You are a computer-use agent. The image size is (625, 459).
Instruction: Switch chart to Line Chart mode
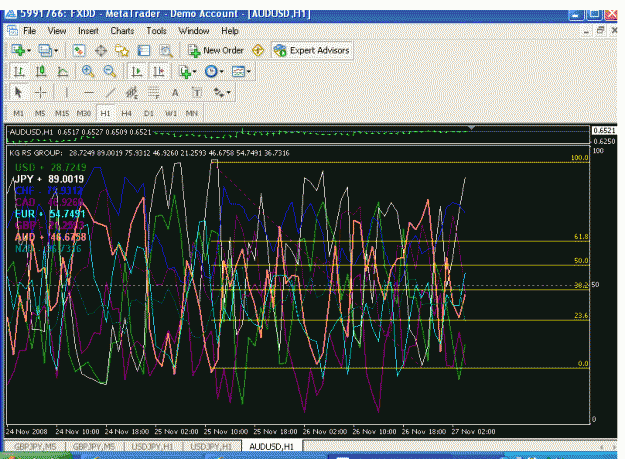[63, 72]
